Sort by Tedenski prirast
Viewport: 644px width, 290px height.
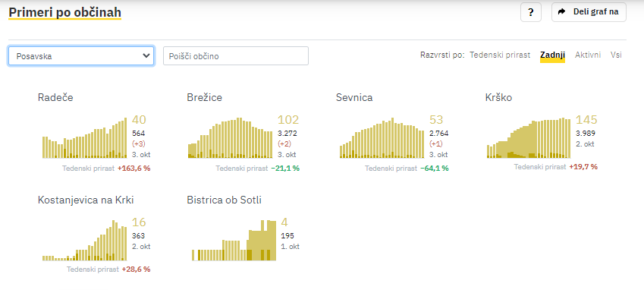(x=500, y=55)
